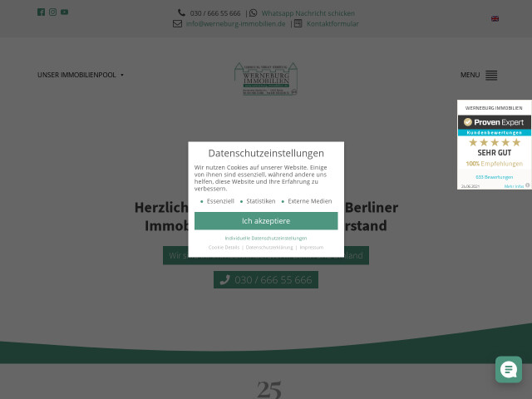Click 633 Bewertungen in ProvenExpert widget

(x=494, y=177)
